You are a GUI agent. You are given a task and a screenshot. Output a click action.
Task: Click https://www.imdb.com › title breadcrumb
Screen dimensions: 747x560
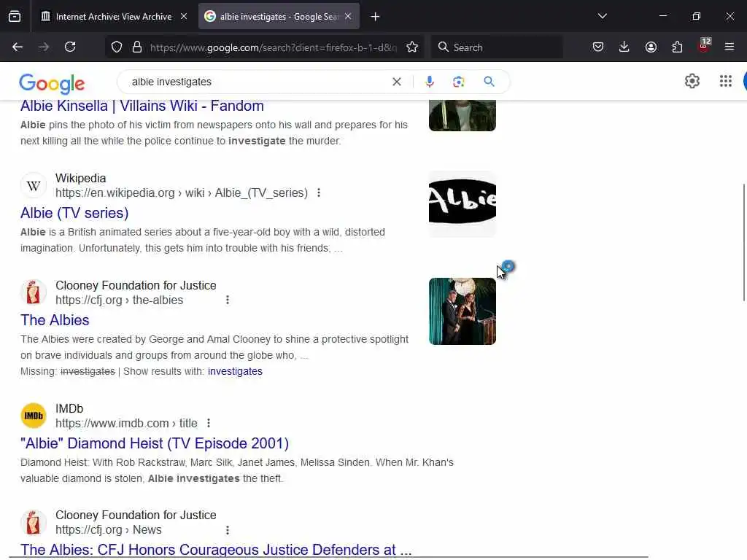[x=126, y=423]
